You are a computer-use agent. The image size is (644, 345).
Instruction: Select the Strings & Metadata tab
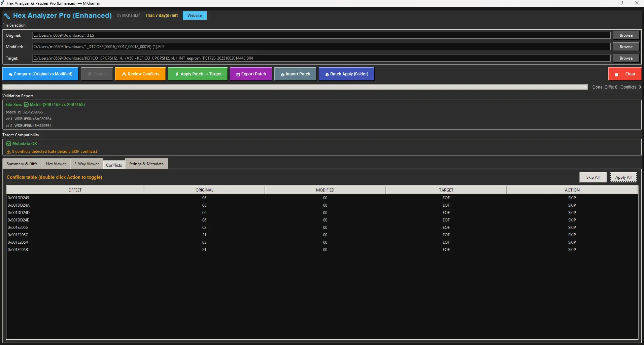click(146, 164)
